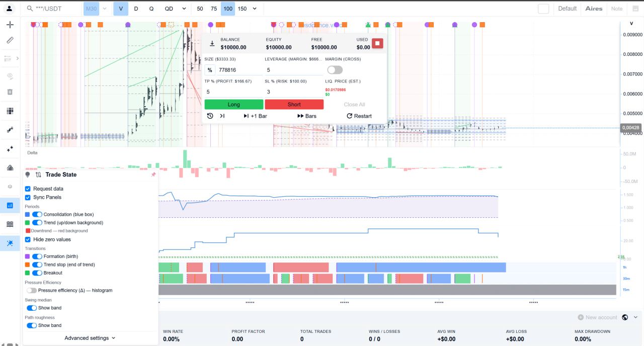Click the Restart button
Screen dimensions: 644x346
click(359, 116)
